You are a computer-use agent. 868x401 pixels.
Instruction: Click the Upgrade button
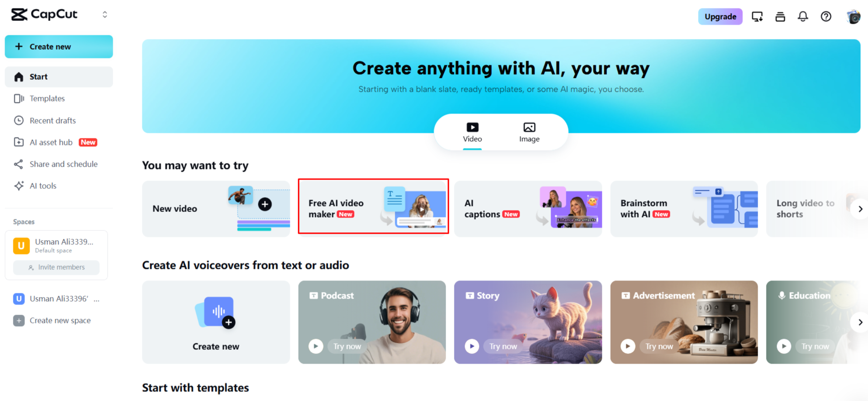coord(720,16)
